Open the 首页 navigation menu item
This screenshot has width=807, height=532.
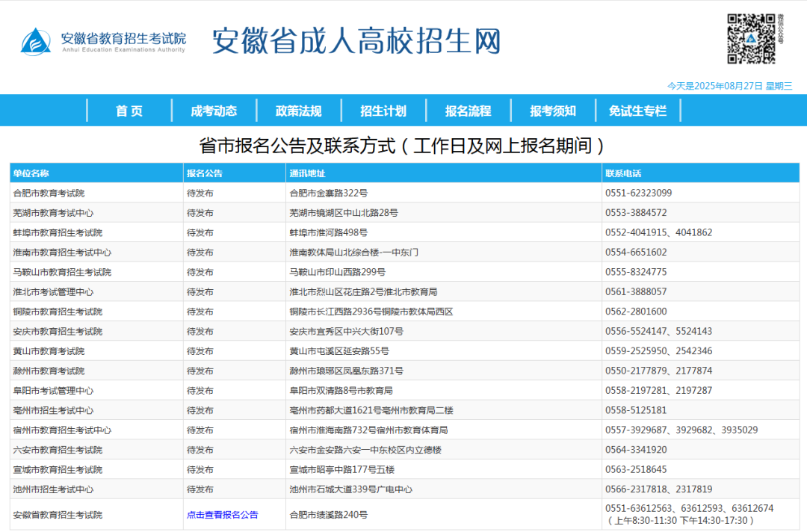pos(129,111)
